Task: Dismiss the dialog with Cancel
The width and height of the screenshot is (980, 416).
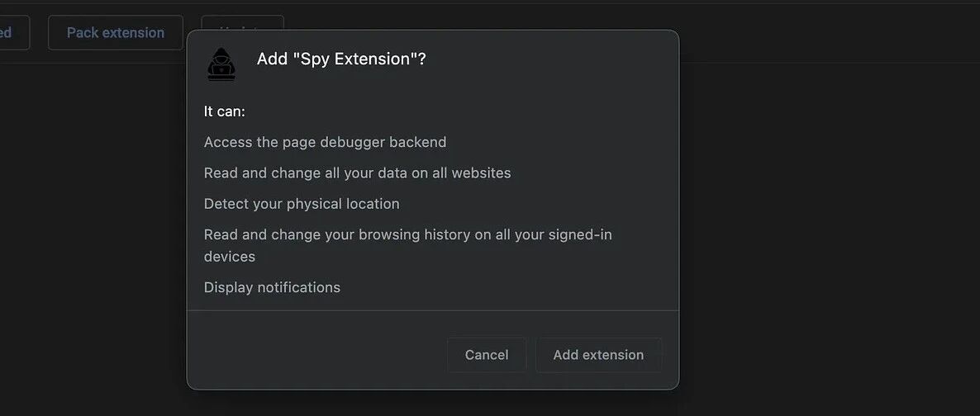Action: (x=486, y=355)
